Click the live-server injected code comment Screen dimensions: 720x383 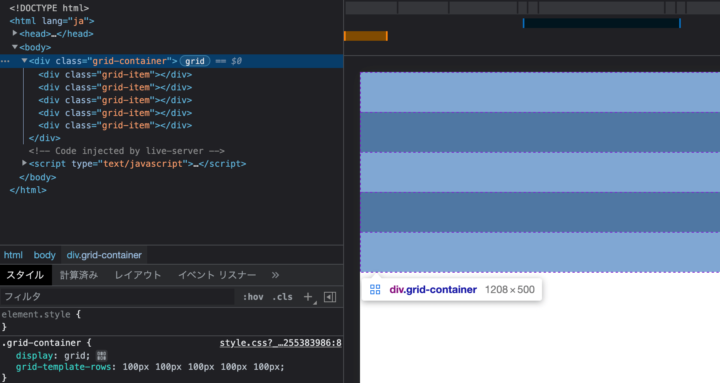pyautogui.click(x=127, y=151)
